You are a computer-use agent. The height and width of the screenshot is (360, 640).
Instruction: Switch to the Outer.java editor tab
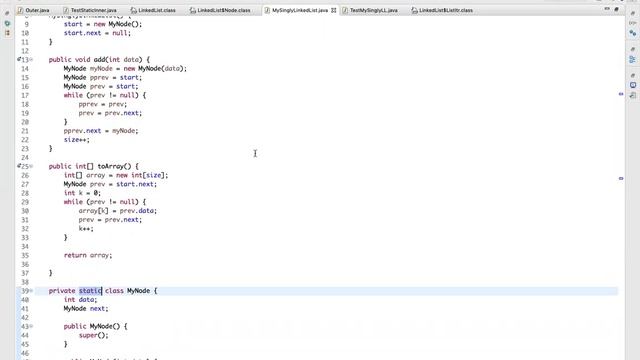pos(33,10)
